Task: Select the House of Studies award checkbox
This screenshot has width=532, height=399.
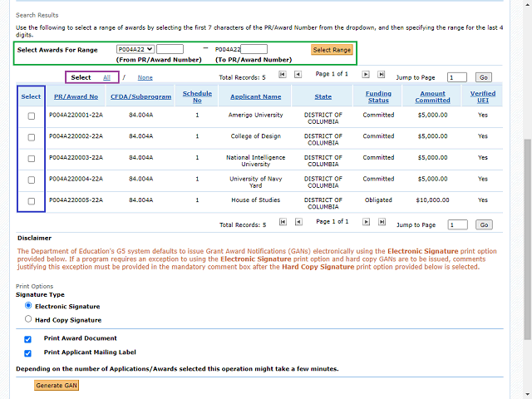Action: [32, 201]
